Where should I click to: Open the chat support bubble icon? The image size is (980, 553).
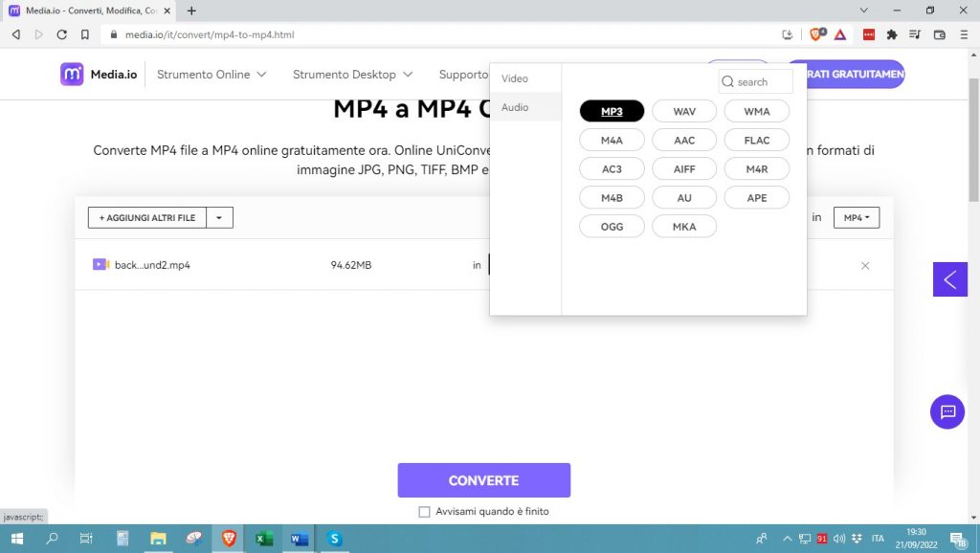pos(947,412)
